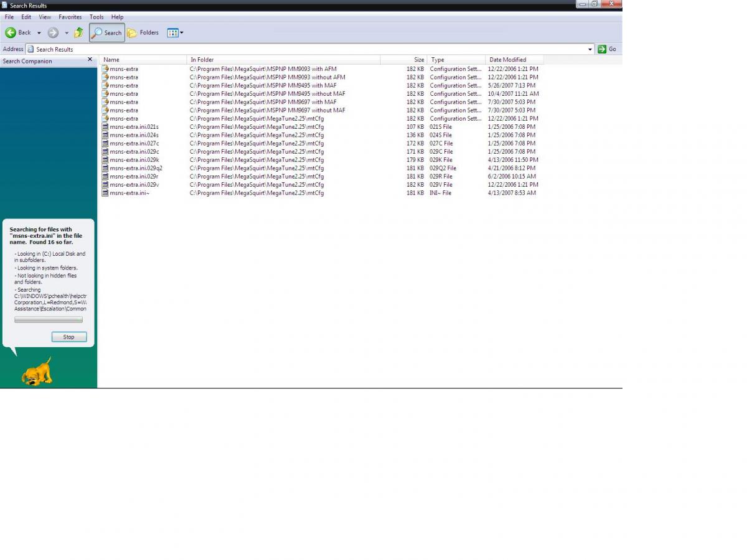Image resolution: width=747 pixels, height=560 pixels.
Task: Select the msns-extra.ini.029q2 file icon
Action: click(105, 168)
